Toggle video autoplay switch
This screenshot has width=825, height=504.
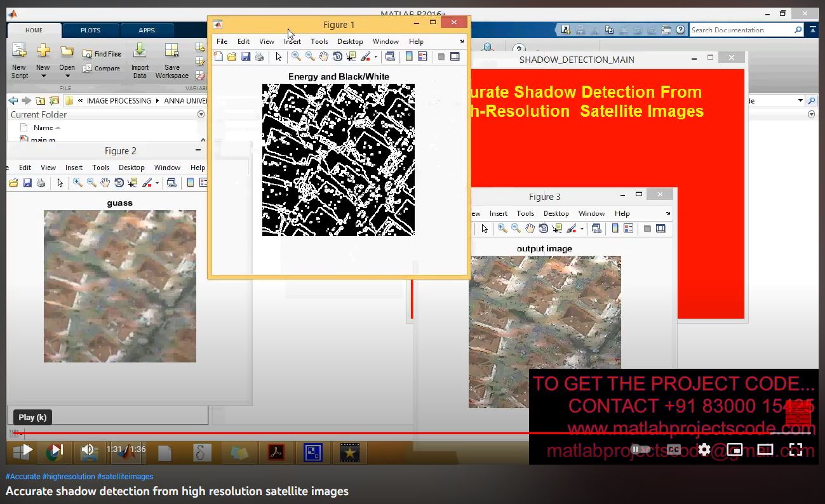coord(640,450)
